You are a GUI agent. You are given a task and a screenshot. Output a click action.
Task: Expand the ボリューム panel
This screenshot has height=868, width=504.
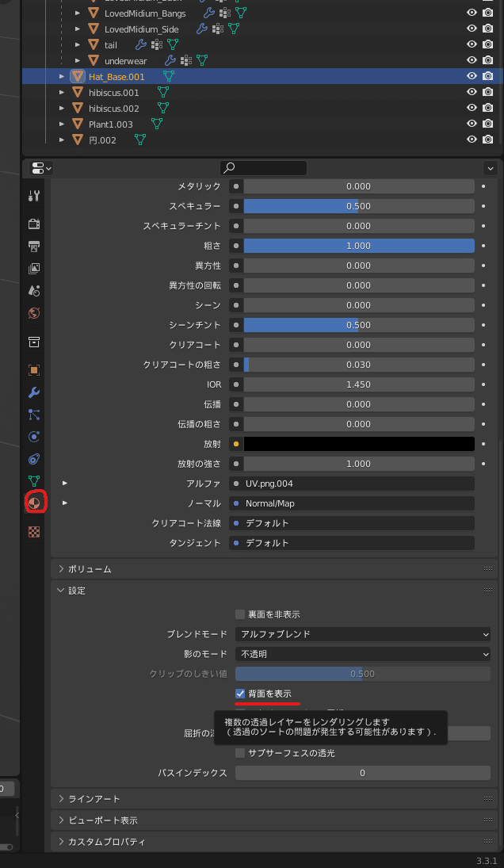pos(90,569)
